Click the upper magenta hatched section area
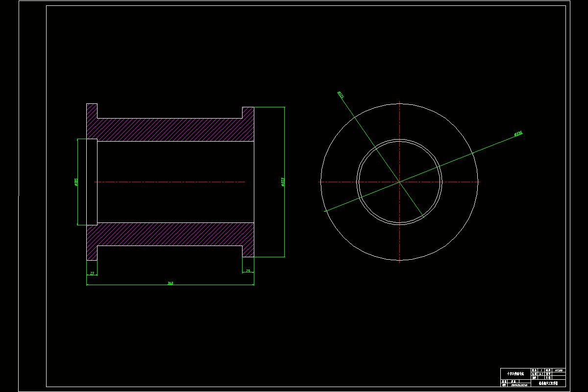 (170, 130)
